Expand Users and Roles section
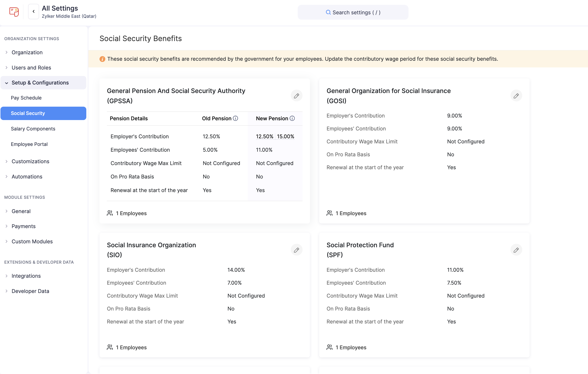Image resolution: width=588 pixels, height=374 pixels. pos(31,68)
